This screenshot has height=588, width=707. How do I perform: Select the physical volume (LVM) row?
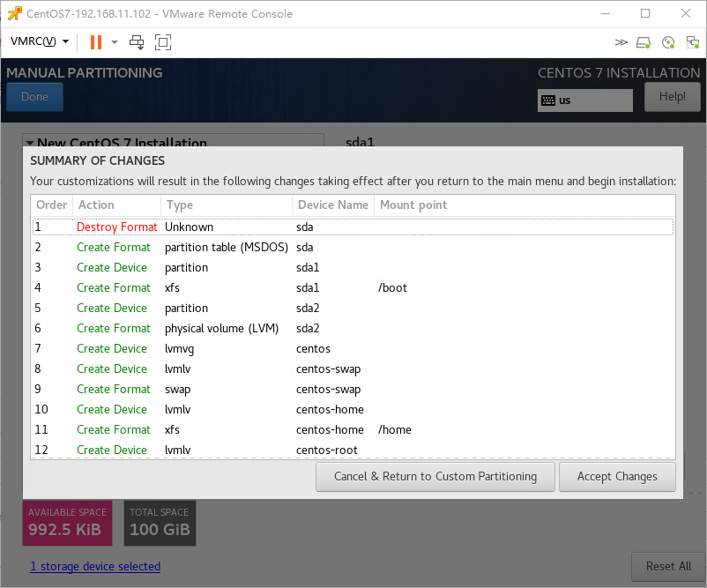pos(353,328)
